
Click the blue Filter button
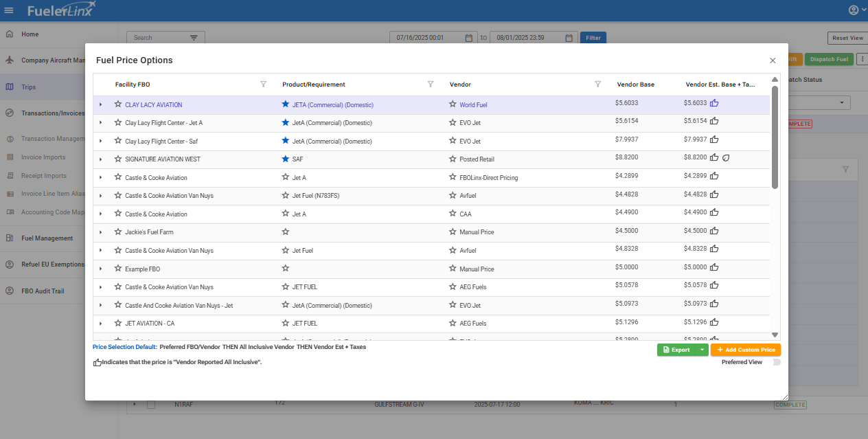click(593, 38)
